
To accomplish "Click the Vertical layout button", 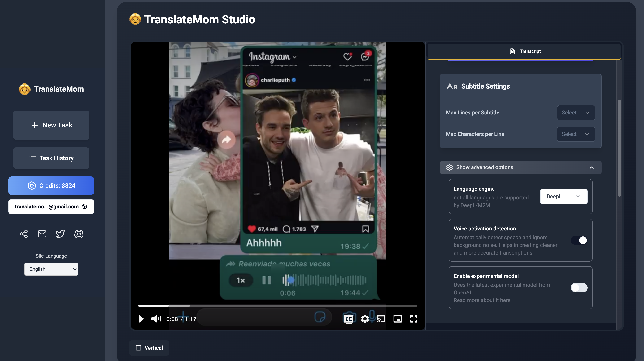I will click(149, 348).
